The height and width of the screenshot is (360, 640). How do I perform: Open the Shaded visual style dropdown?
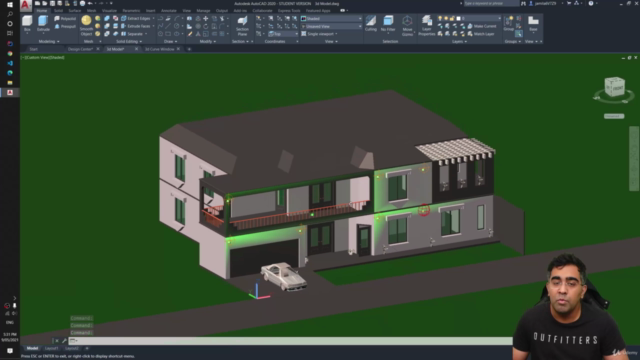[331, 18]
